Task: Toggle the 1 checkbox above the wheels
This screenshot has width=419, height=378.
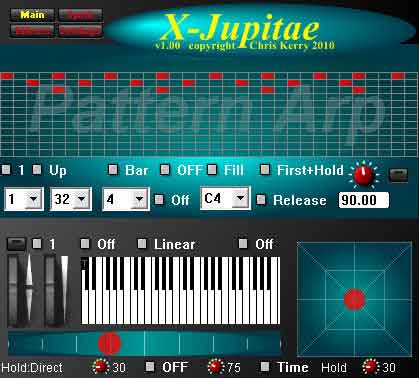Action: click(x=37, y=244)
